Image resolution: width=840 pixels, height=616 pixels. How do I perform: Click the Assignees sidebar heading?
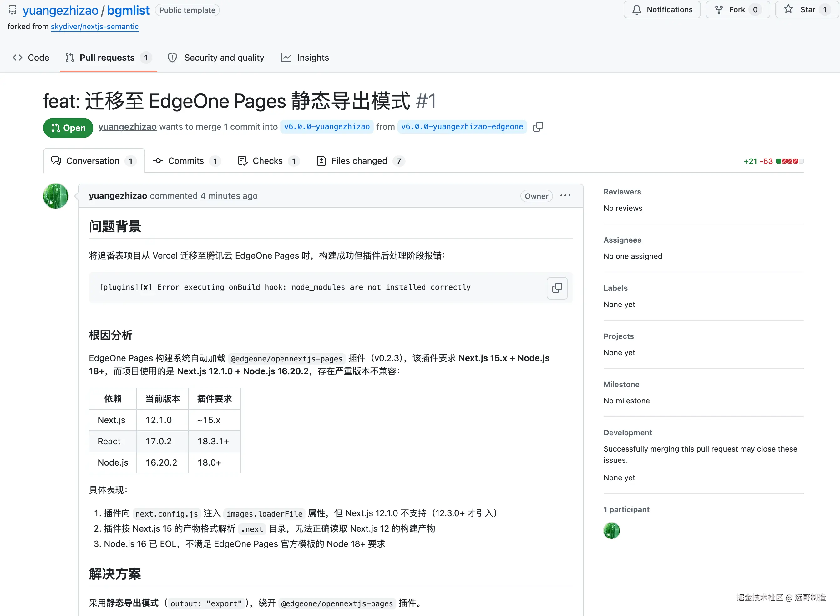click(622, 240)
